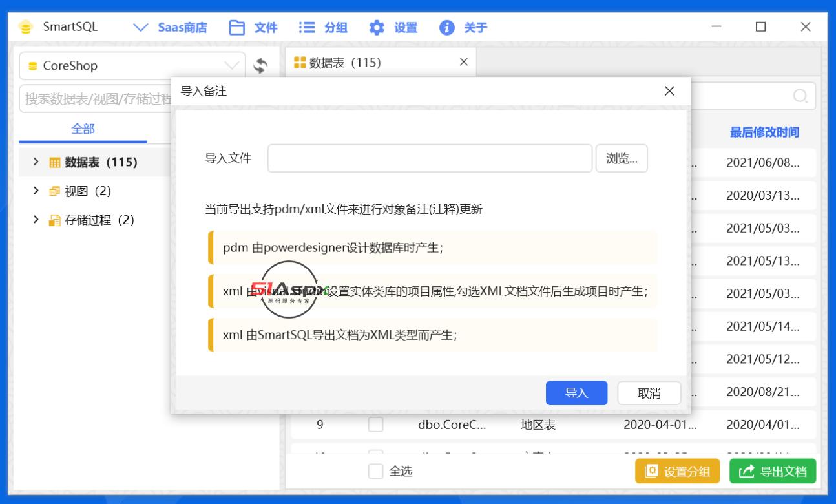This screenshot has height=504, width=836.
Task: Click the 取消 button
Action: click(649, 393)
